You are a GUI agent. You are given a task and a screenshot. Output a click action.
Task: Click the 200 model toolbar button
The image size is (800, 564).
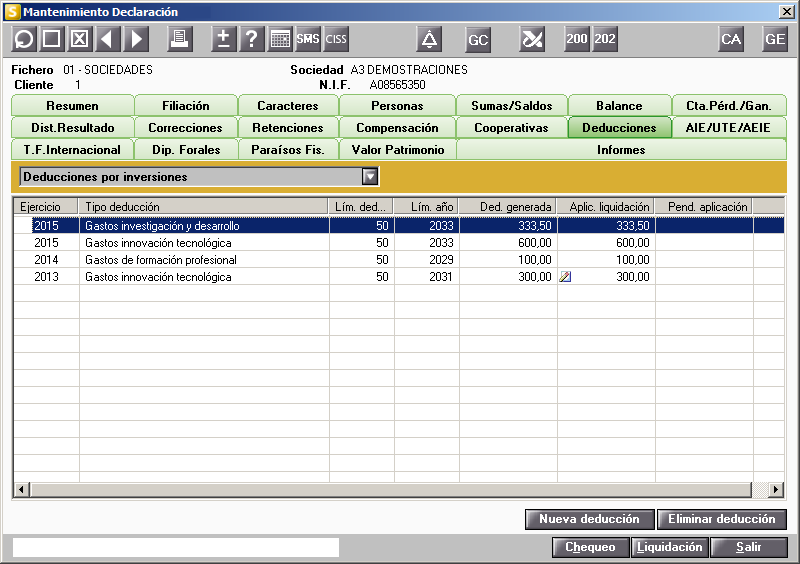[x=577, y=39]
